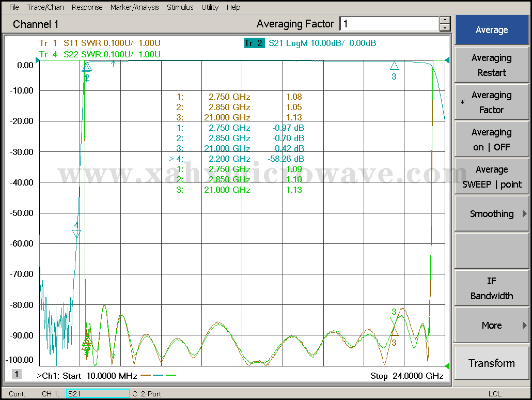Toggle Average SWEEP/point mode softkey
532x400 pixels.
[x=492, y=177]
